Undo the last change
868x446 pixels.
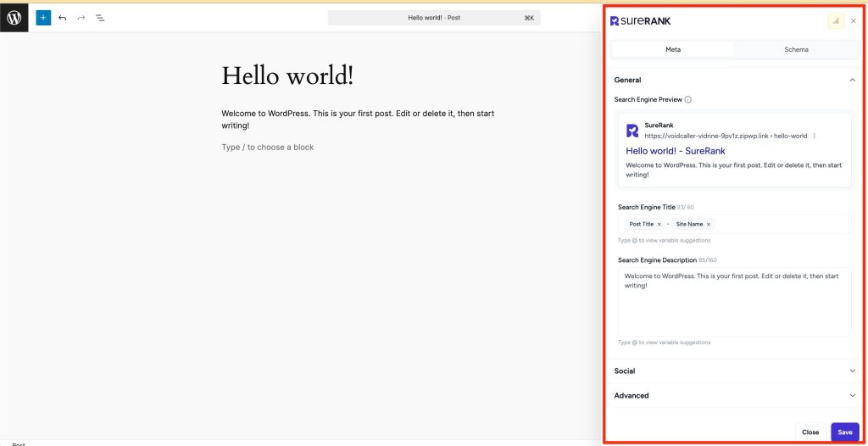[x=63, y=18]
